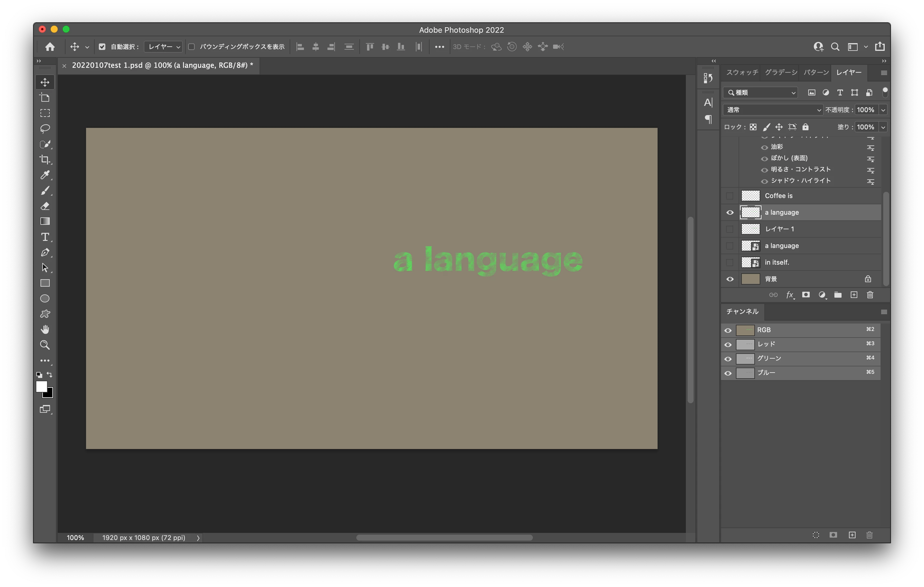924x587 pixels.
Task: Click the white foreground color swatch
Action: pyautogui.click(x=41, y=387)
